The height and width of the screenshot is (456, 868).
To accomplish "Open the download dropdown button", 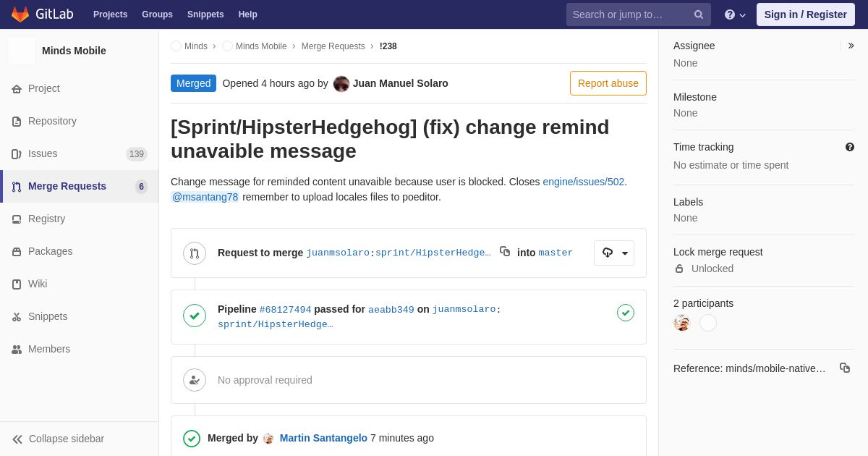I will [614, 253].
